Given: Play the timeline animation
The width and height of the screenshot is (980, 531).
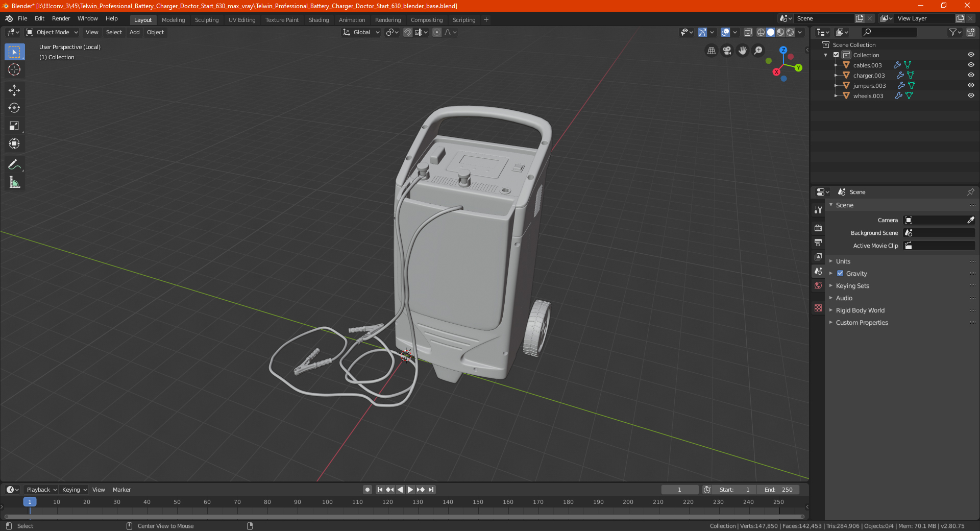Looking at the screenshot, I should click(x=410, y=490).
